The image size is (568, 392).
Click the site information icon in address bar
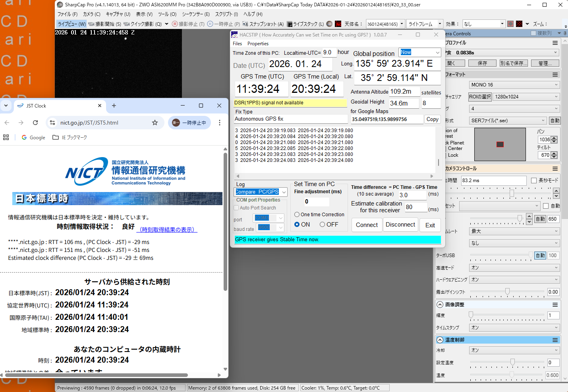(52, 123)
